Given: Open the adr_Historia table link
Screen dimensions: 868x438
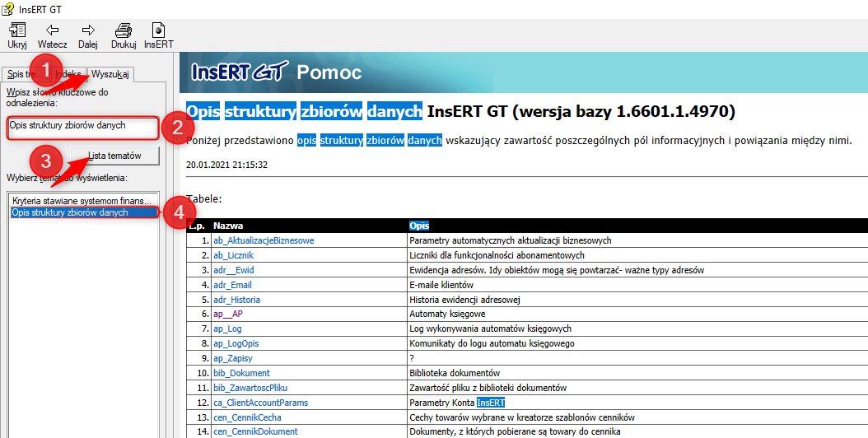Looking at the screenshot, I should tap(236, 300).
